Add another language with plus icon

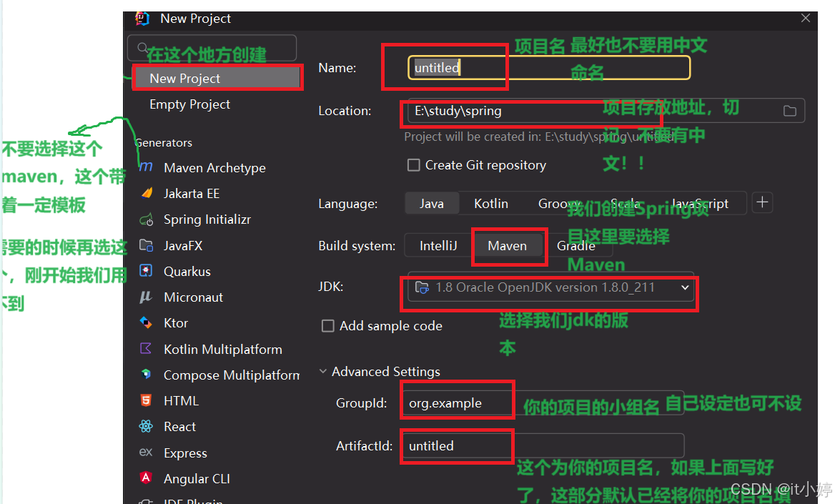tap(763, 202)
